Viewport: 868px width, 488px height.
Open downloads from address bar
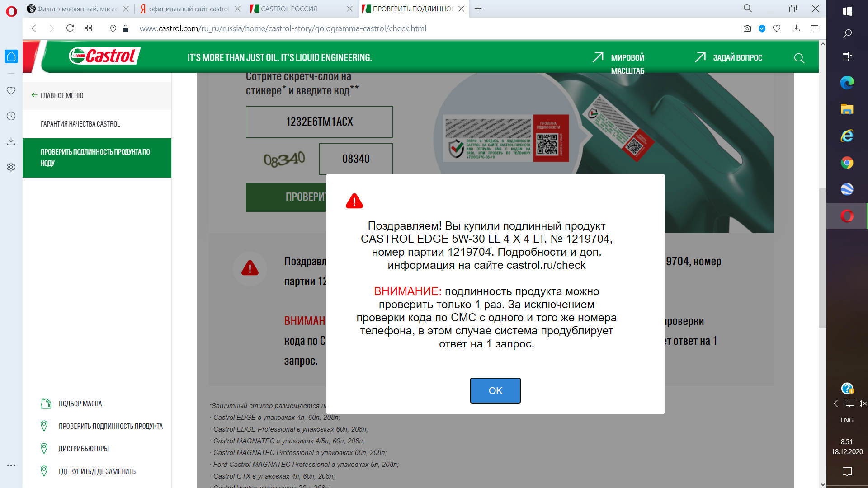coord(796,28)
